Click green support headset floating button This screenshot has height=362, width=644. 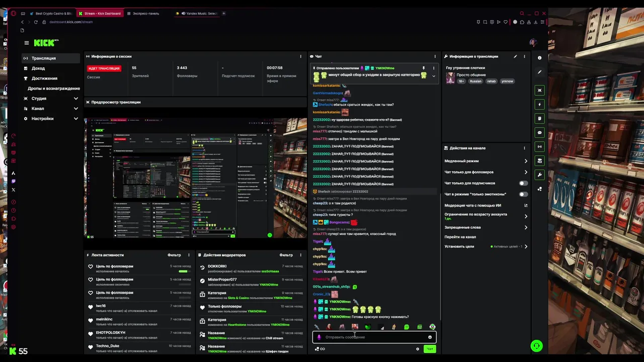tap(536, 346)
